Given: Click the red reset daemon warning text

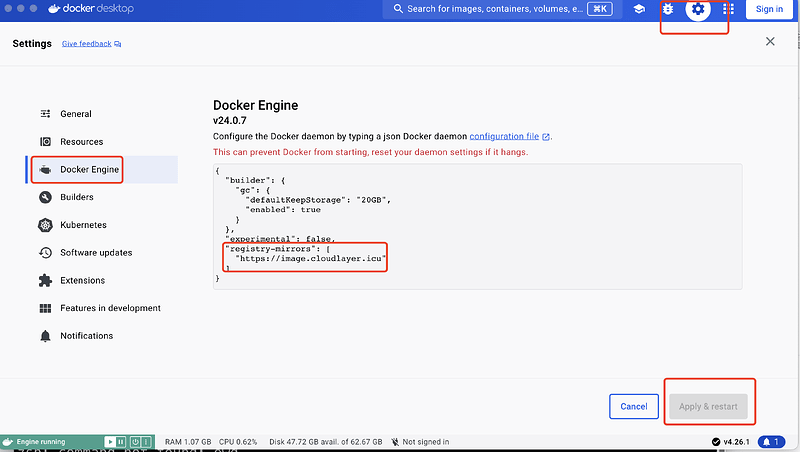Looking at the screenshot, I should 370,152.
